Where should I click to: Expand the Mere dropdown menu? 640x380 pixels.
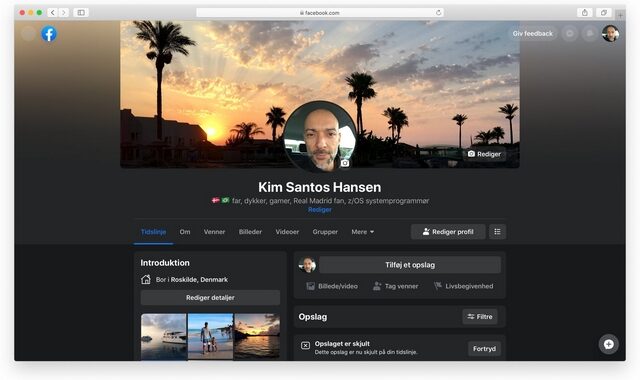[x=362, y=232]
